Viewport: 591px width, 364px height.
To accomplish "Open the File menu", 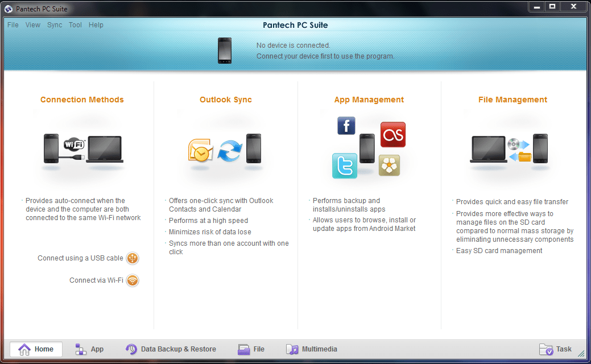I will 13,25.
